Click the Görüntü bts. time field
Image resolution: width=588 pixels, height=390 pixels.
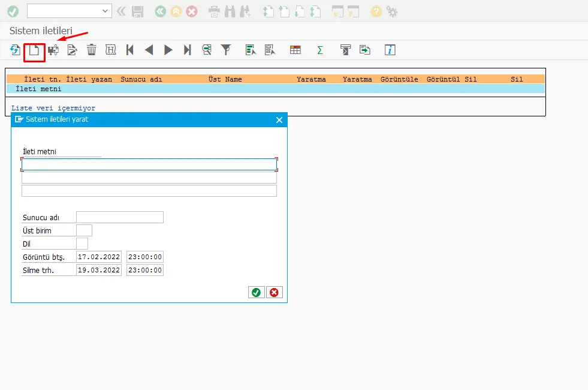[x=145, y=257]
